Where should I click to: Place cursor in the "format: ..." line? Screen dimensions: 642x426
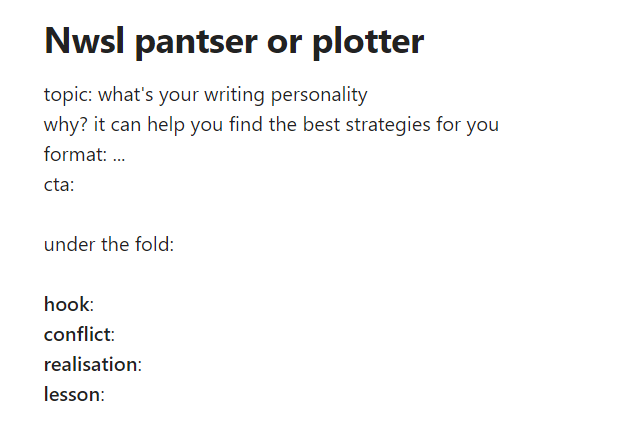[x=74, y=156]
